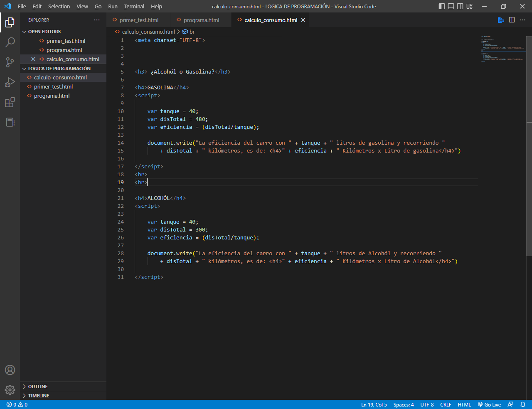Toggle the bottom panel layout button
Viewport: 532px width, 409px height.
point(451,6)
